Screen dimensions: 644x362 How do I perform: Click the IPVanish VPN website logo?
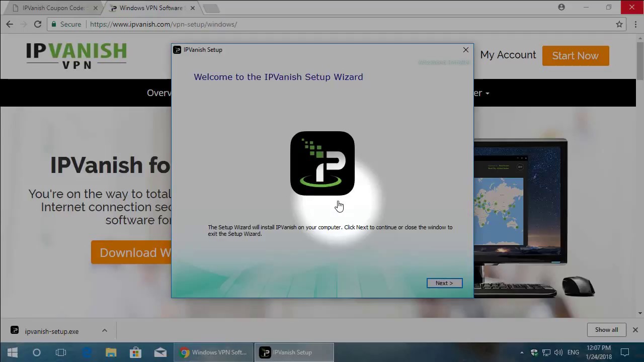(76, 56)
